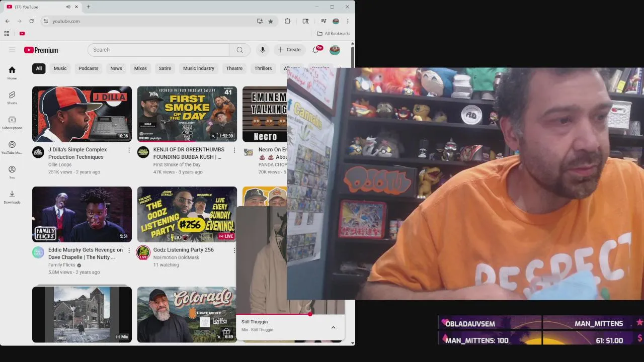Seek using the miniplayer red progress bar

tap(290, 314)
